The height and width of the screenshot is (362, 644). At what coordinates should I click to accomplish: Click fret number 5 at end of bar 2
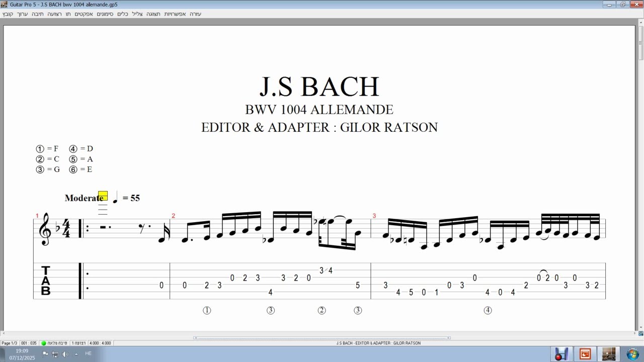click(358, 285)
